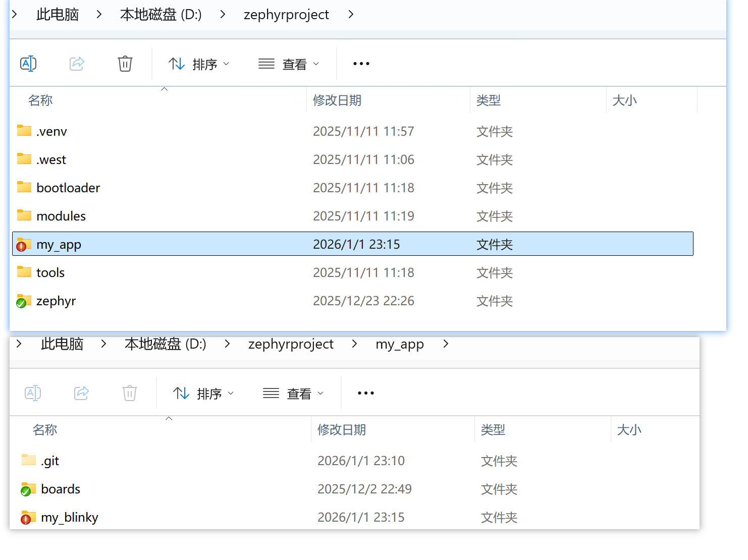This screenshot has height=560, width=748.
Task: Click the zephyr folder icon with green checkmark
Action: pos(23,301)
